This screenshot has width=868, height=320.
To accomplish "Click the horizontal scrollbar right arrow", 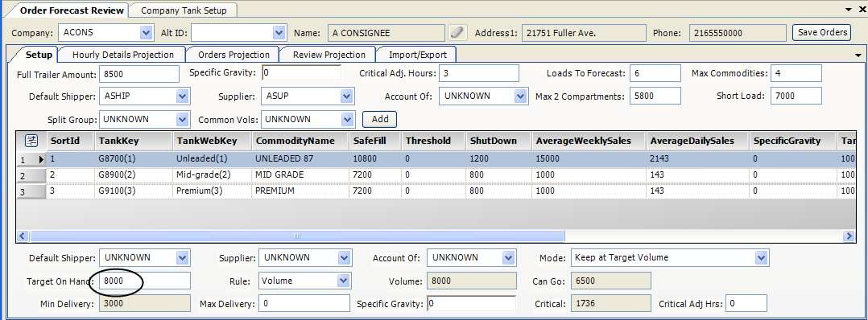I will point(848,236).
